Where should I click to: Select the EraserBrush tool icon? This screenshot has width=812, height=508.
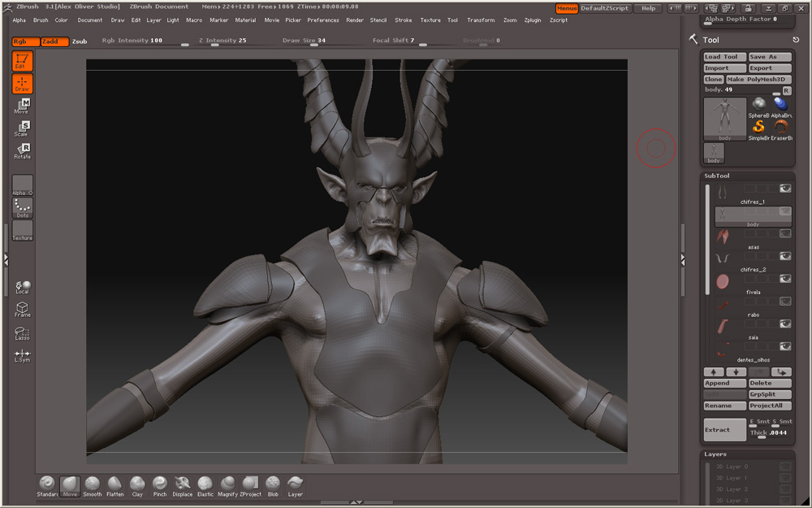coord(781,130)
